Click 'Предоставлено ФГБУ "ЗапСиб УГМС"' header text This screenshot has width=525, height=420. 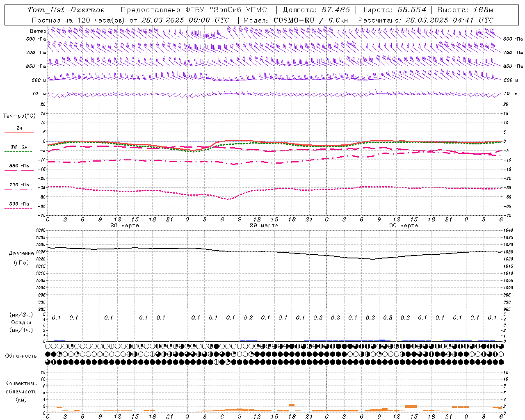coord(196,10)
